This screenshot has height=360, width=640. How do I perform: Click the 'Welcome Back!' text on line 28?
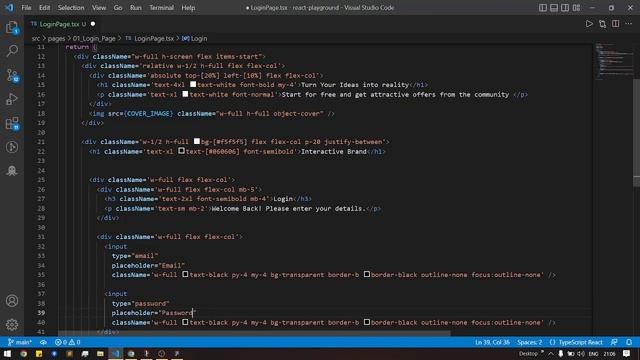(x=236, y=209)
